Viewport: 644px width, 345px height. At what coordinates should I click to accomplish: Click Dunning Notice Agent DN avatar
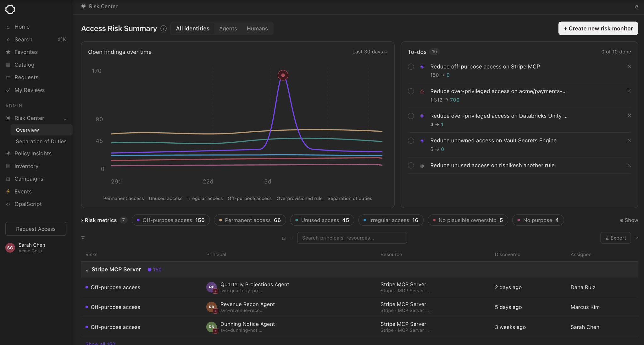click(x=211, y=327)
